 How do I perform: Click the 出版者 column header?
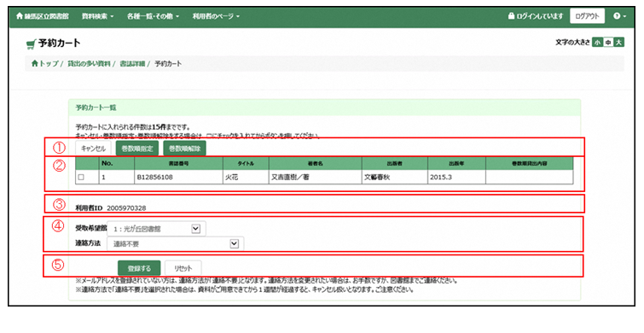tap(395, 164)
